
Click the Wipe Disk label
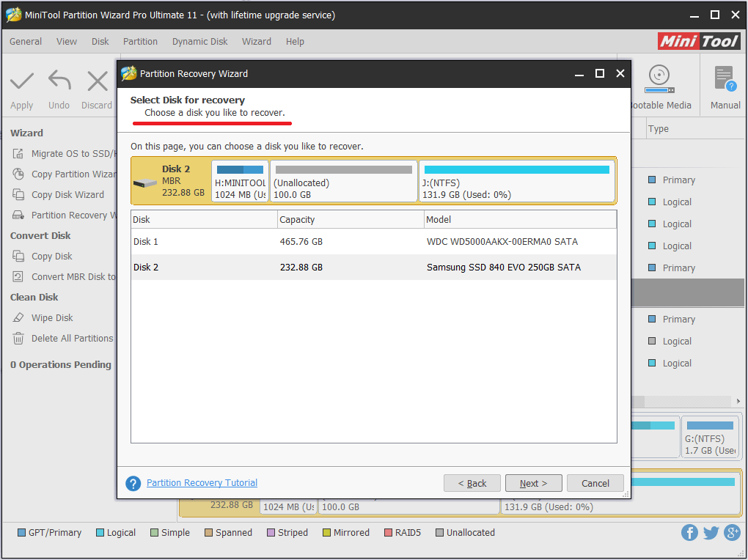click(52, 317)
